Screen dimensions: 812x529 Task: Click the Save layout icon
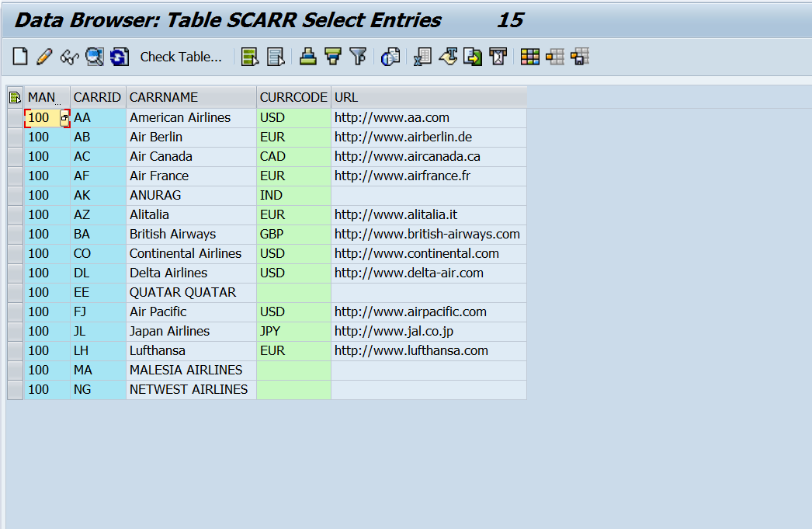point(580,56)
